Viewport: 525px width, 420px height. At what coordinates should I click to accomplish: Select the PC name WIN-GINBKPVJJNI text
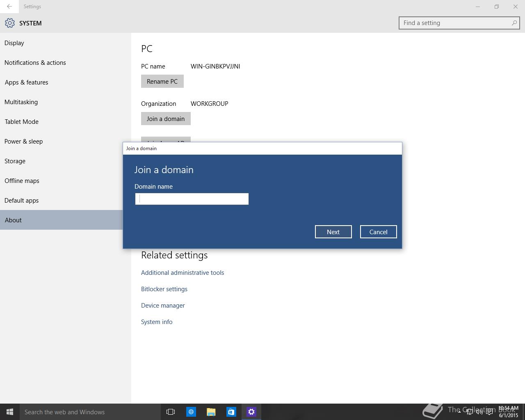click(215, 66)
